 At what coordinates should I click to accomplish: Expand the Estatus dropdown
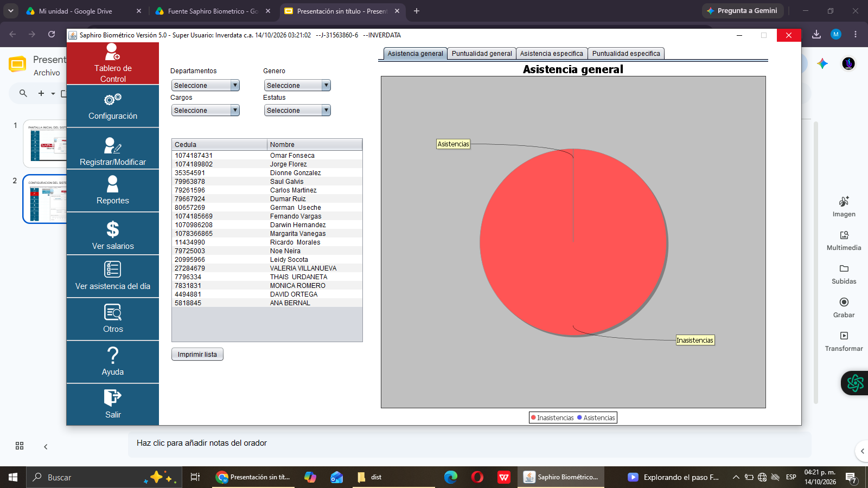click(x=297, y=110)
